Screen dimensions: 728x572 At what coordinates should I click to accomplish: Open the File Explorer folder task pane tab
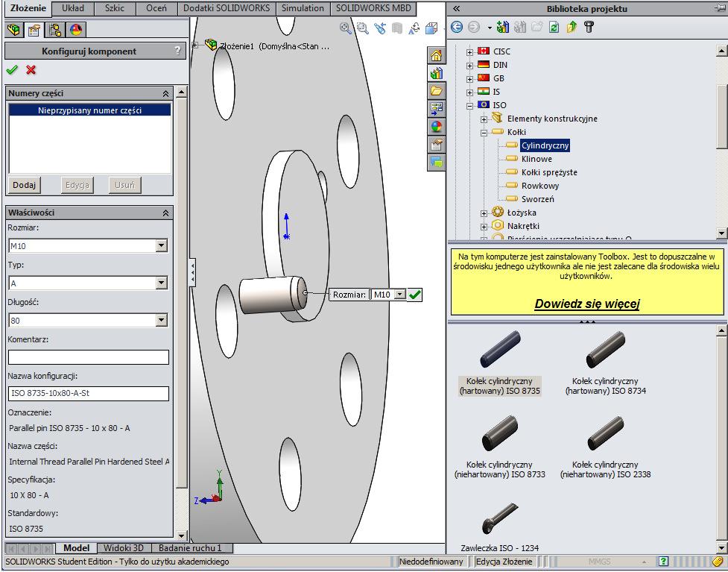pyautogui.click(x=437, y=91)
